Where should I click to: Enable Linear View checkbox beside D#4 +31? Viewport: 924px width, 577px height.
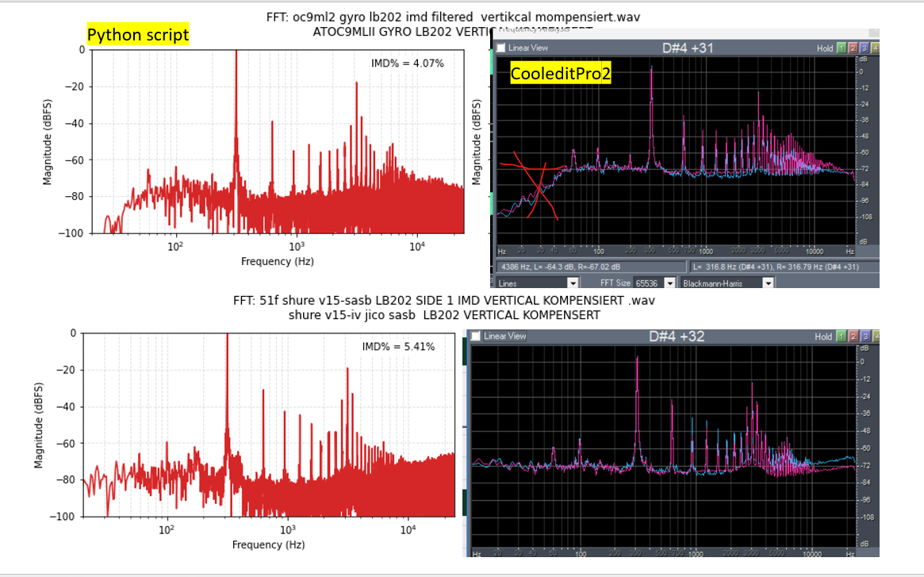point(501,48)
